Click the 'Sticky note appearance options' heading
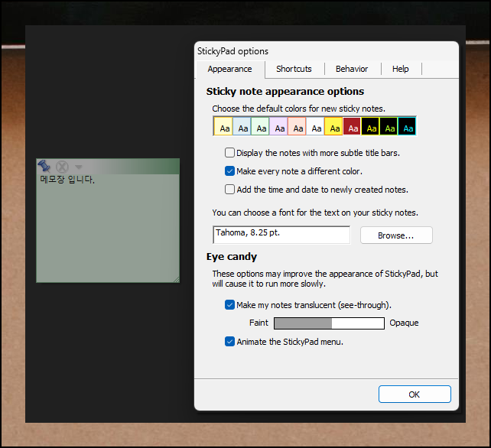Image resolution: width=491 pixels, height=448 pixels. (285, 92)
